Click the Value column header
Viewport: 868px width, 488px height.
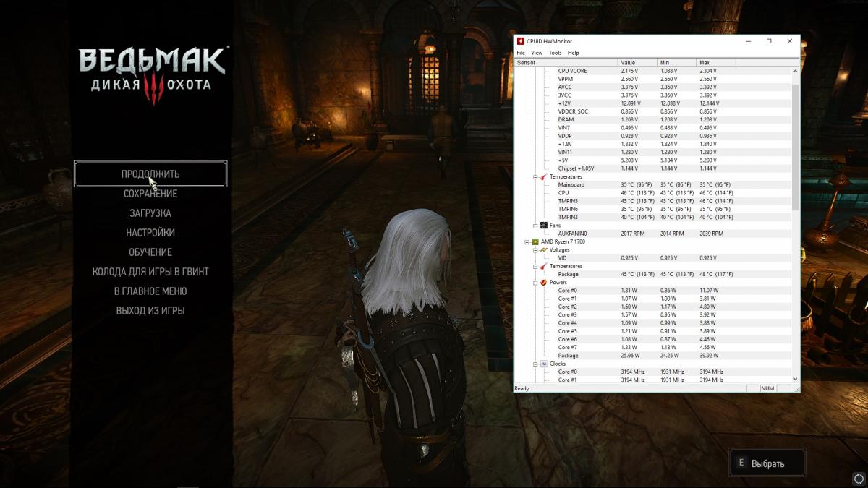pyautogui.click(x=637, y=63)
